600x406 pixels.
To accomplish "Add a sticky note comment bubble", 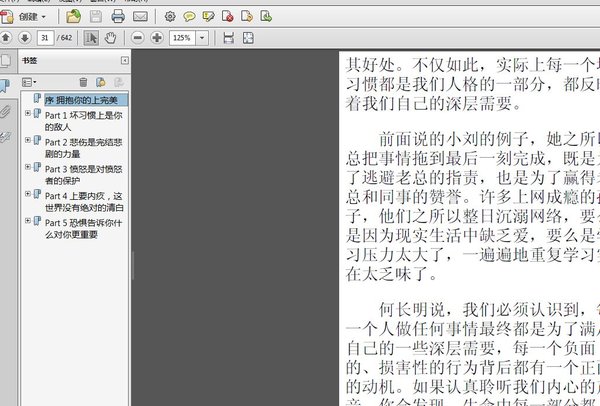I will pos(189,16).
